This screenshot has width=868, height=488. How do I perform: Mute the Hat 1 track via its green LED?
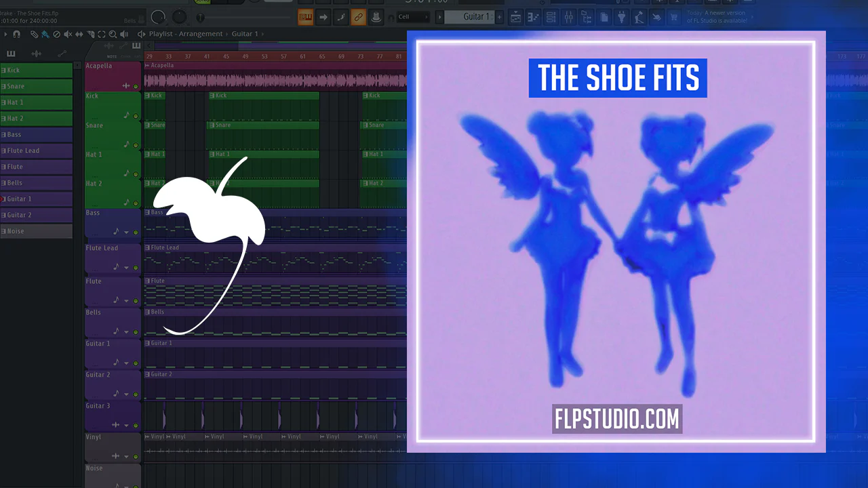tap(136, 174)
